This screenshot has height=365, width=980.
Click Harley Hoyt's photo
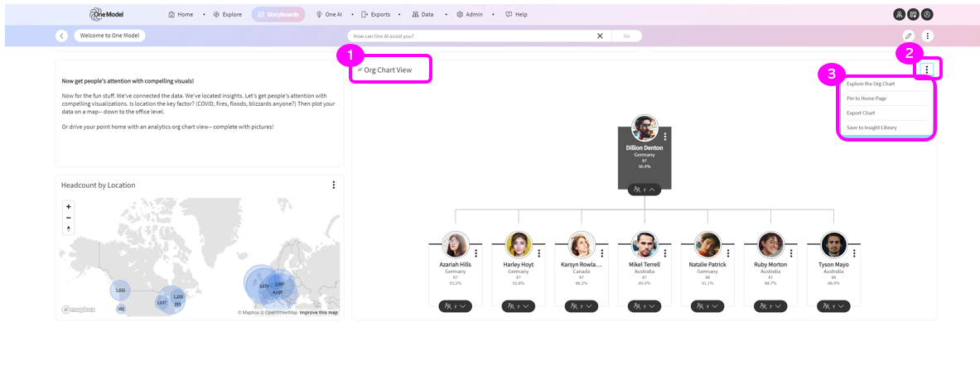[x=518, y=245]
